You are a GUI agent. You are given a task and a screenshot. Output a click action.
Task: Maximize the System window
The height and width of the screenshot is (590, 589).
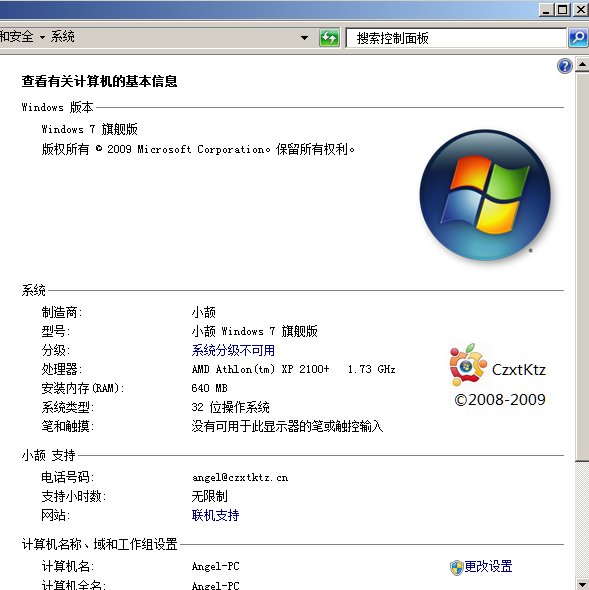563,10
